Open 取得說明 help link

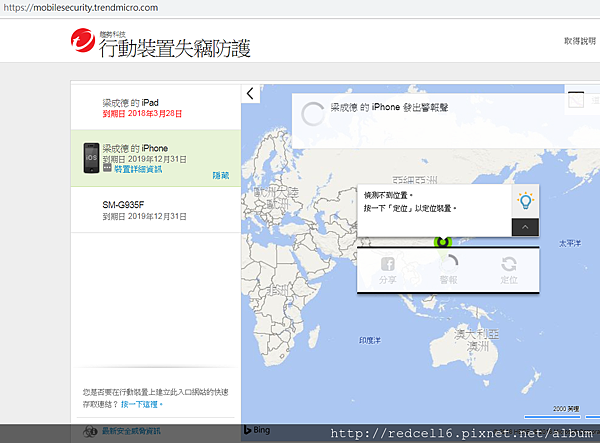point(580,41)
